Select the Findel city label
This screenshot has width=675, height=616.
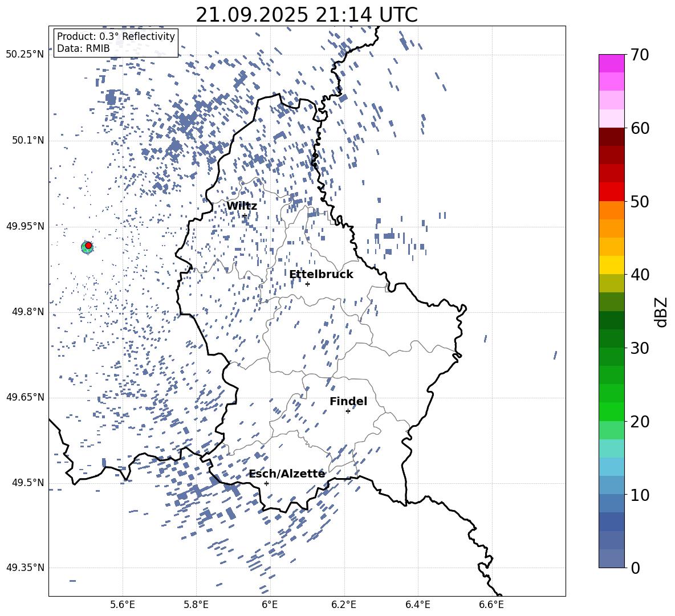pyautogui.click(x=348, y=401)
